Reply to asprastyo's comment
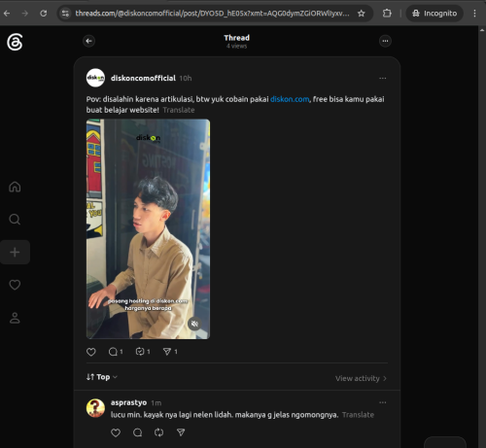 point(137,432)
